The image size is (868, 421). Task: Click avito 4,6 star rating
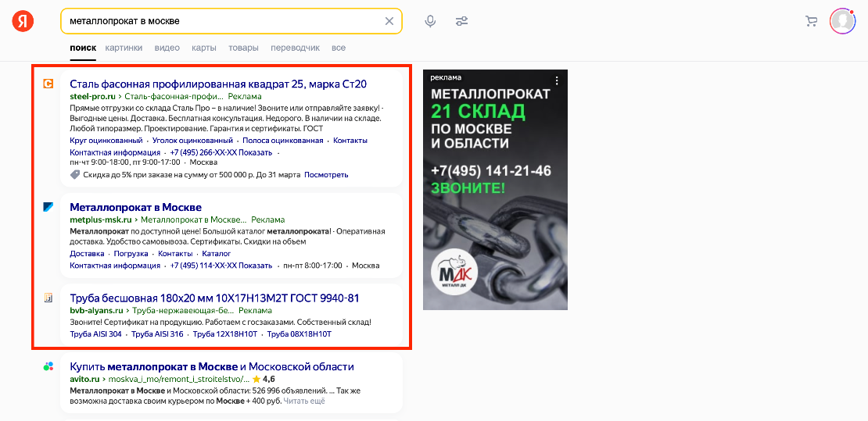pyautogui.click(x=264, y=380)
